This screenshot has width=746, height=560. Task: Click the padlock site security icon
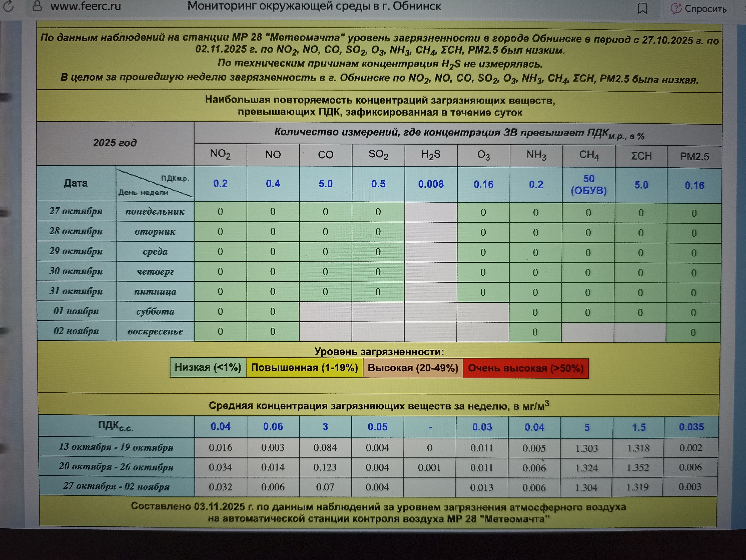[x=37, y=6]
